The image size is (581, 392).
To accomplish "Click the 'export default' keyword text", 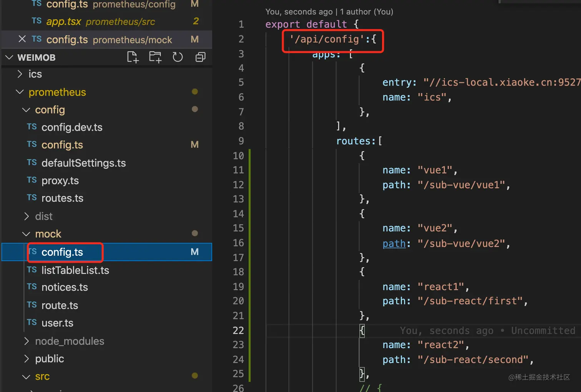I will coord(306,24).
